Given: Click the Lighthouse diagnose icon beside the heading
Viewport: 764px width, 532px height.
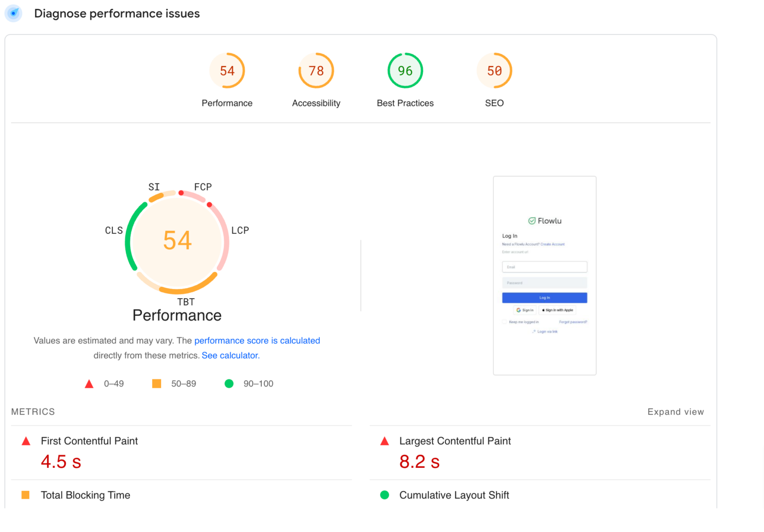Looking at the screenshot, I should click(x=13, y=13).
